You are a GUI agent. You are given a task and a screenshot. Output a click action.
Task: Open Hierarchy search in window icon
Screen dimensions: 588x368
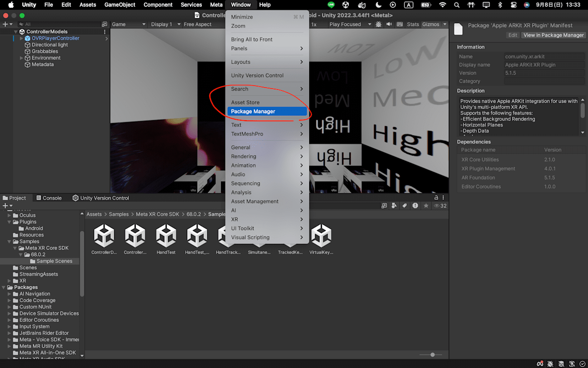click(x=104, y=24)
